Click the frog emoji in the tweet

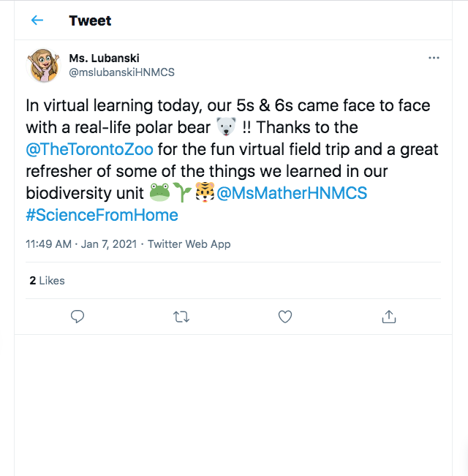click(160, 192)
